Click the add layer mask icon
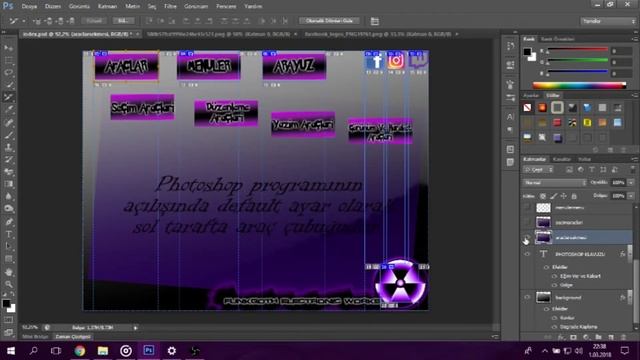This screenshot has width=640, height=360. pyautogui.click(x=573, y=337)
